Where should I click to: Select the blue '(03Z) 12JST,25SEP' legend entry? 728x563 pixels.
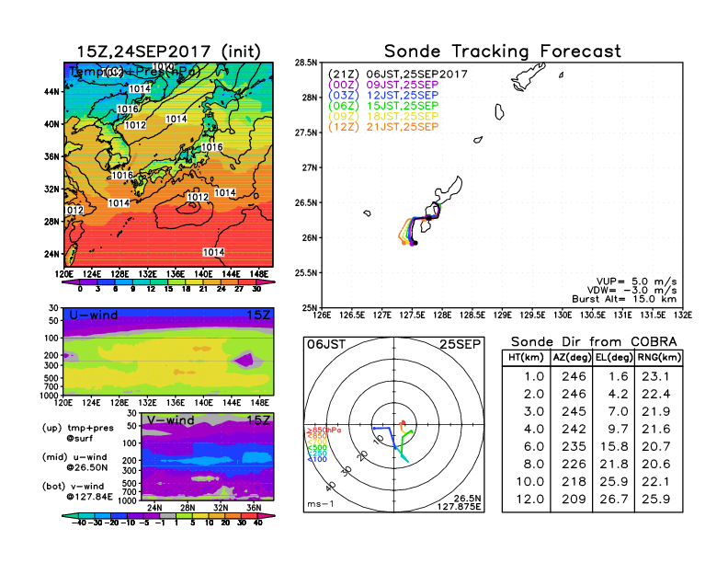(x=383, y=96)
